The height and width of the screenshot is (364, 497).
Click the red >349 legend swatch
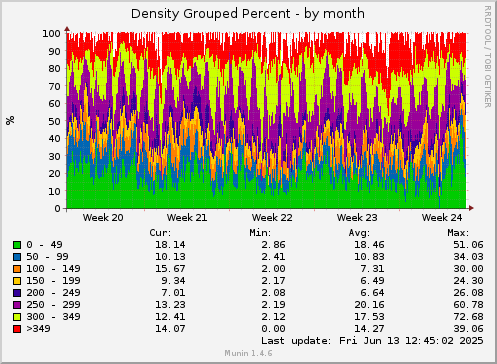[17, 329]
